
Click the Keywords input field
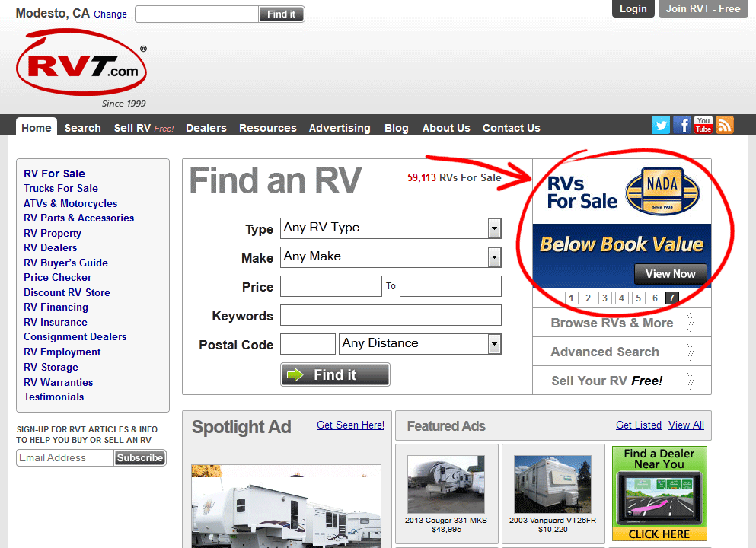click(391, 315)
